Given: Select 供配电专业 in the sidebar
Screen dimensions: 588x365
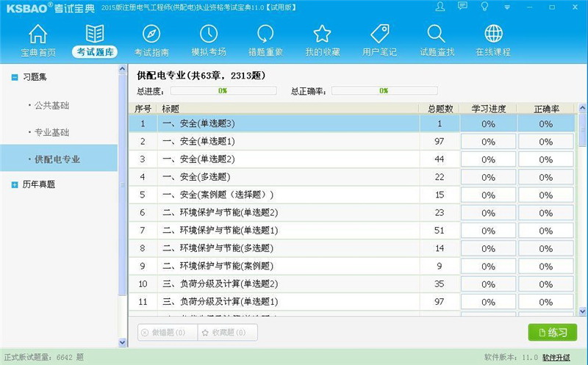Looking at the screenshot, I should tap(59, 159).
